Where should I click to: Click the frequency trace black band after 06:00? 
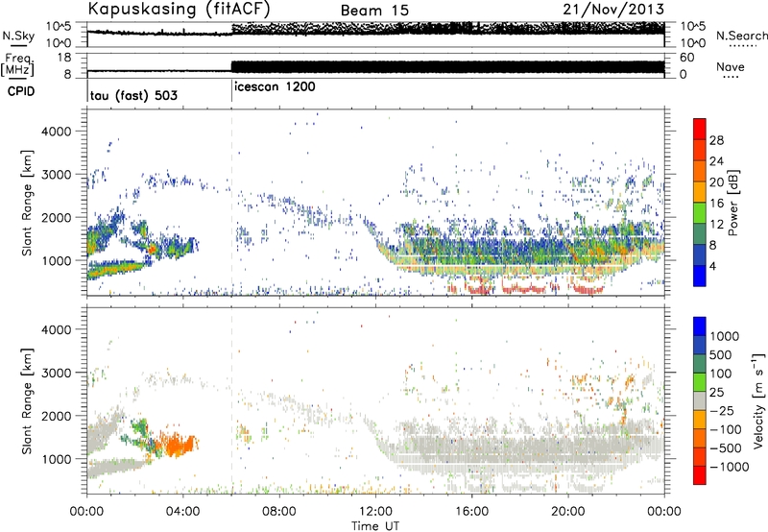pos(447,67)
